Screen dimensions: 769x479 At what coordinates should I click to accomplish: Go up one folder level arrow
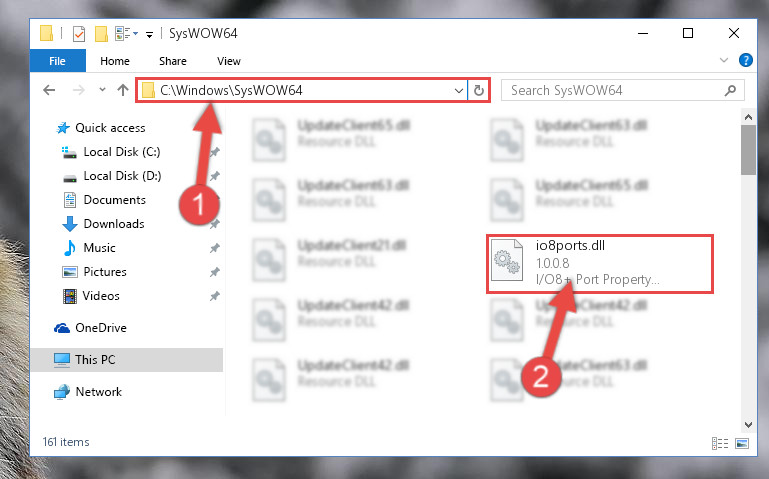click(123, 90)
